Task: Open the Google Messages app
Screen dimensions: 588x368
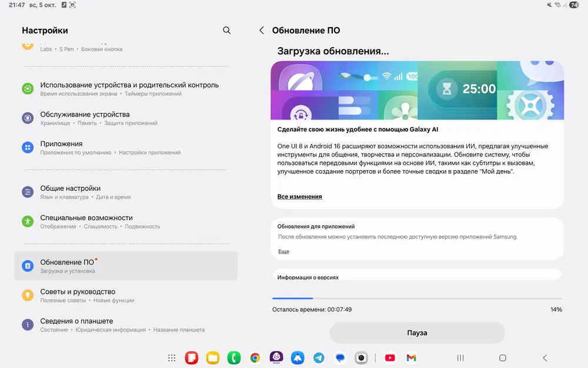Action: [340, 358]
